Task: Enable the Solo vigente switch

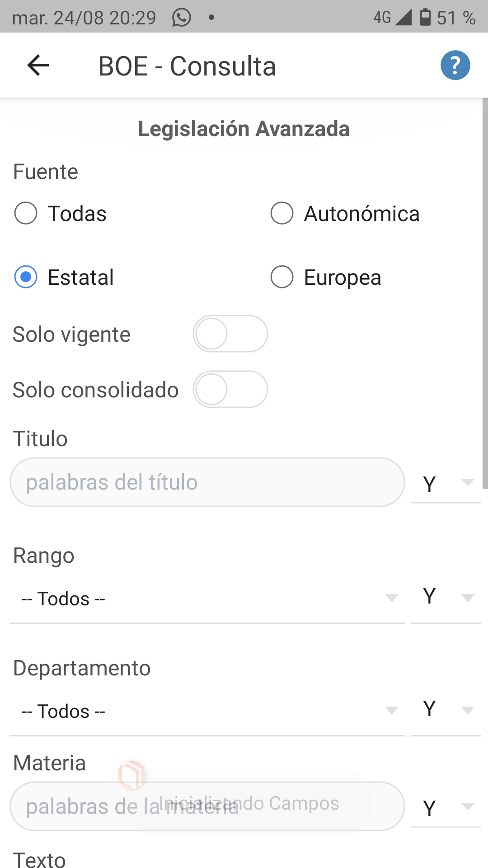Action: pos(230,334)
